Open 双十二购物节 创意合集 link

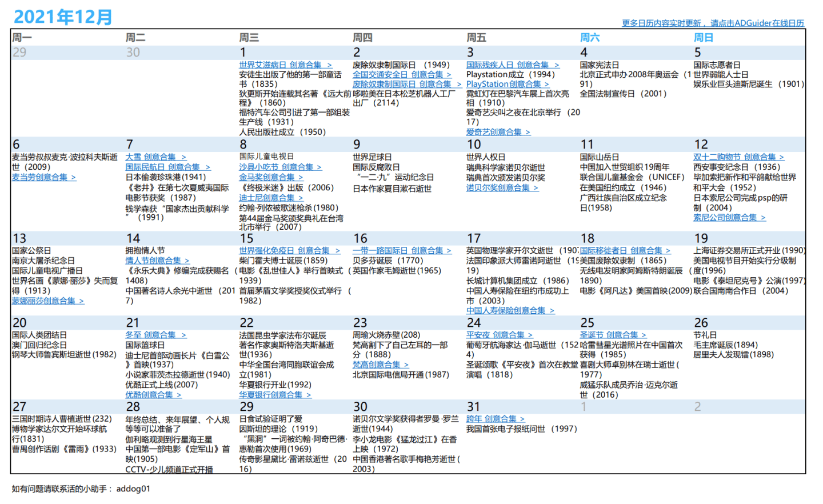(738, 157)
